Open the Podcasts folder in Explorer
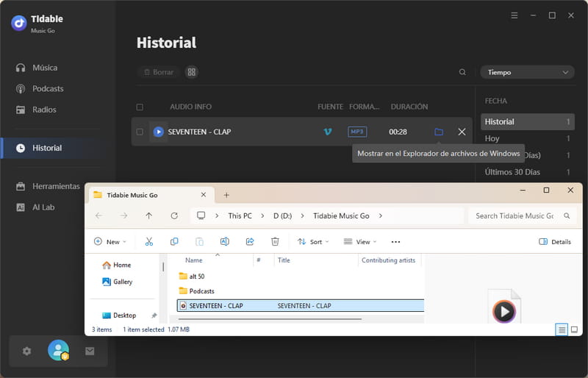 click(x=201, y=291)
